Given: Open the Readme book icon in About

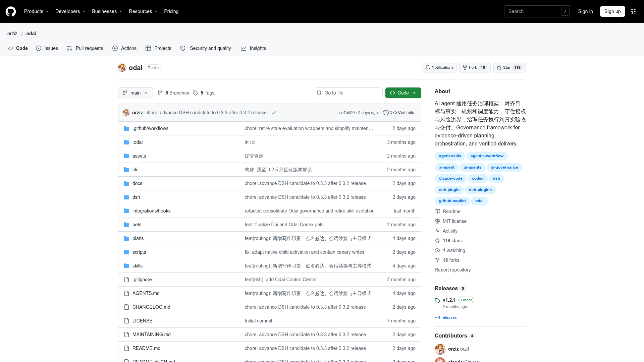Looking at the screenshot, I should click(437, 212).
